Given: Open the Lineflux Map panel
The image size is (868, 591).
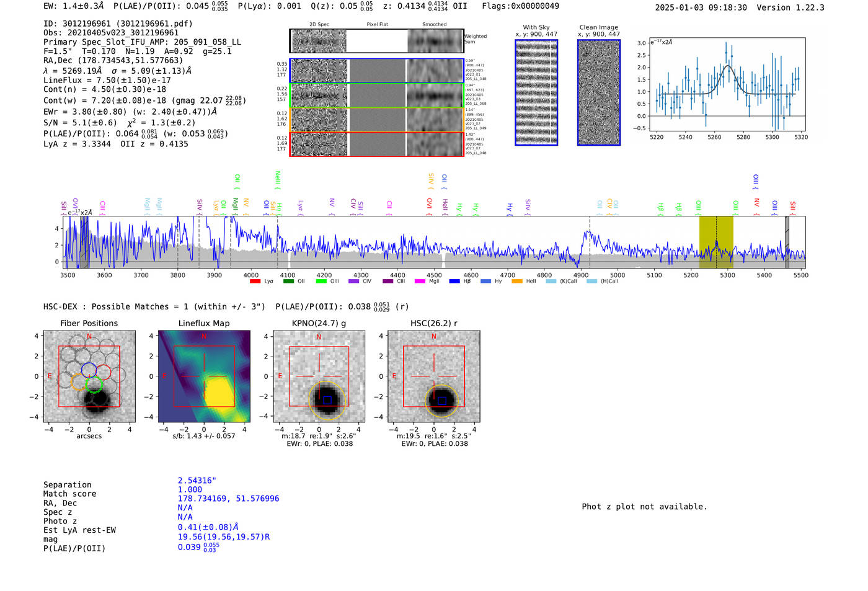Looking at the screenshot, I should 204,376.
